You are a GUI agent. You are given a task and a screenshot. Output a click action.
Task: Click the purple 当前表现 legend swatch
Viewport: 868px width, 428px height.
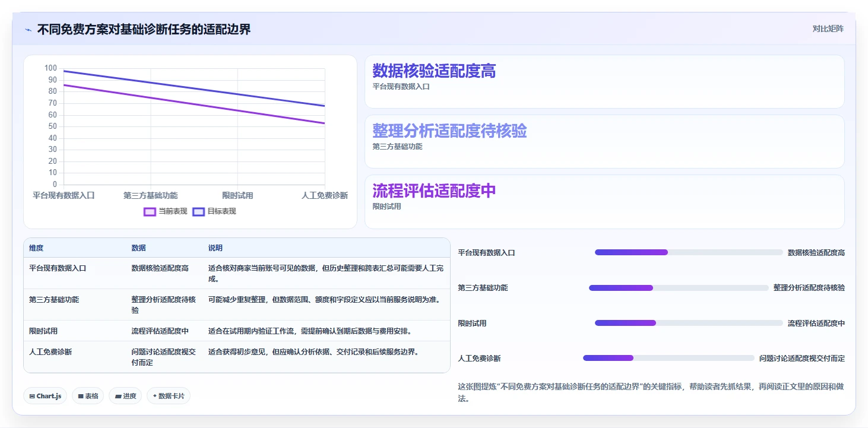[150, 211]
